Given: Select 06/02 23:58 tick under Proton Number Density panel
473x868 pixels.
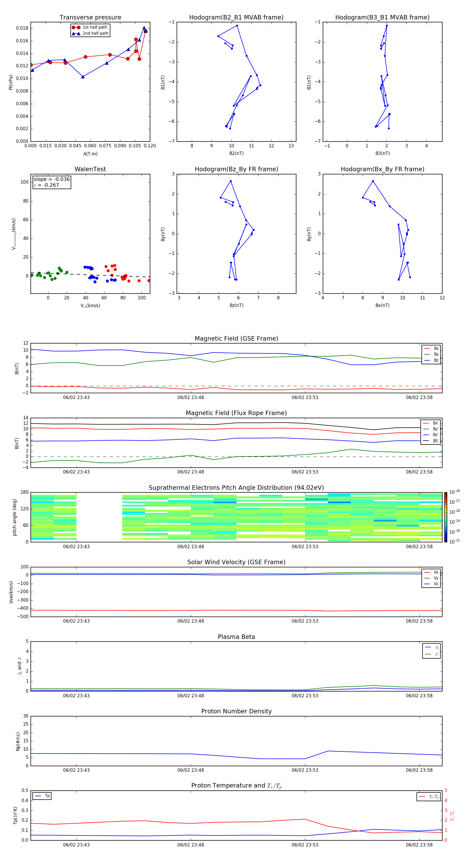Looking at the screenshot, I should click(x=419, y=770).
